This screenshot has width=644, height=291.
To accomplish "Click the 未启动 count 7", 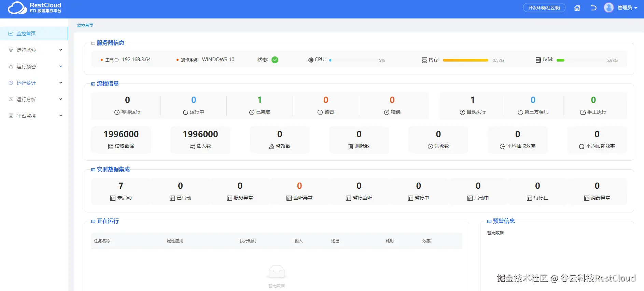I will (x=121, y=186).
